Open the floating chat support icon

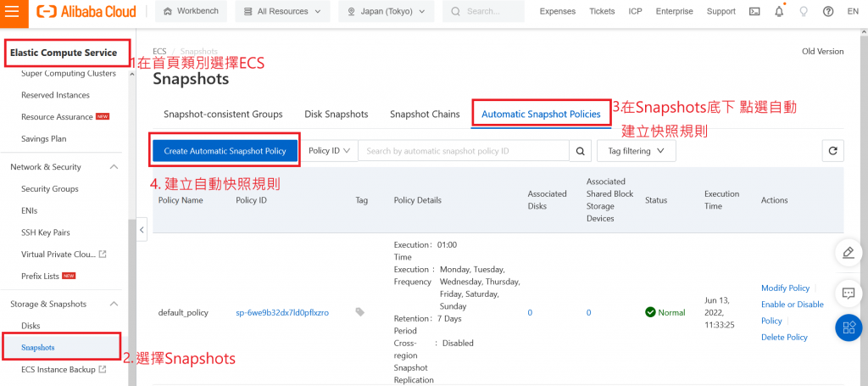pos(849,293)
